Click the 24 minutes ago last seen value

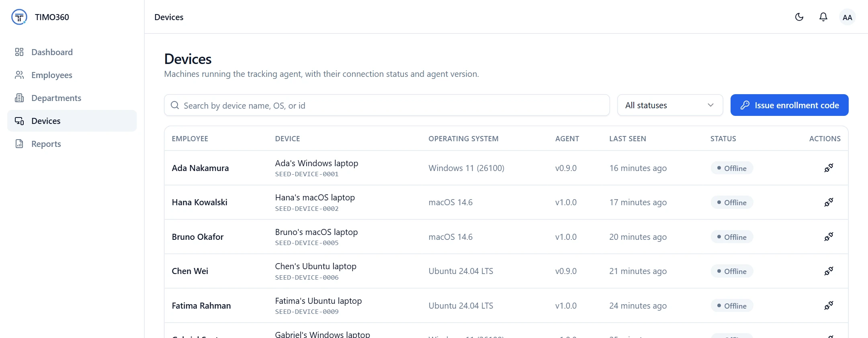pos(638,305)
